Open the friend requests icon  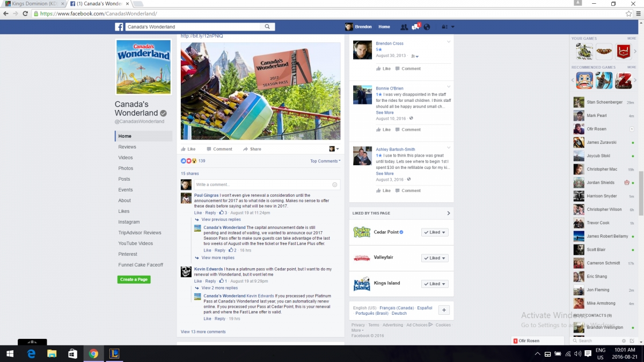click(404, 27)
